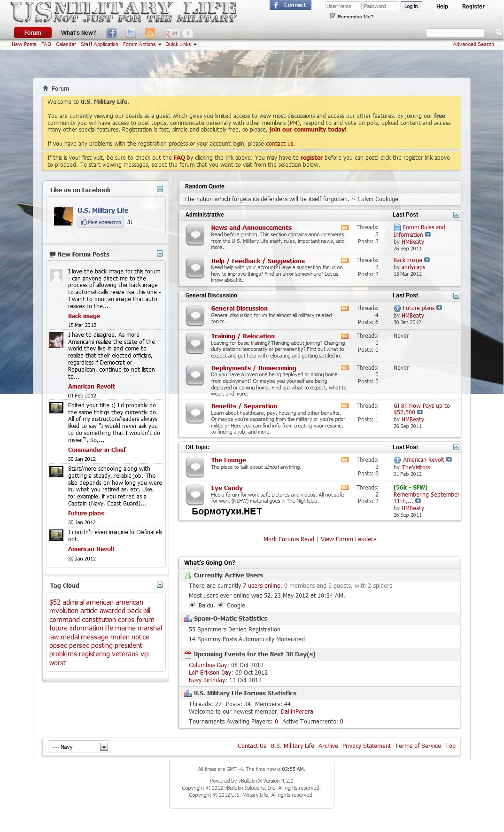
Task: Click the forum search text box
Action: point(455,32)
